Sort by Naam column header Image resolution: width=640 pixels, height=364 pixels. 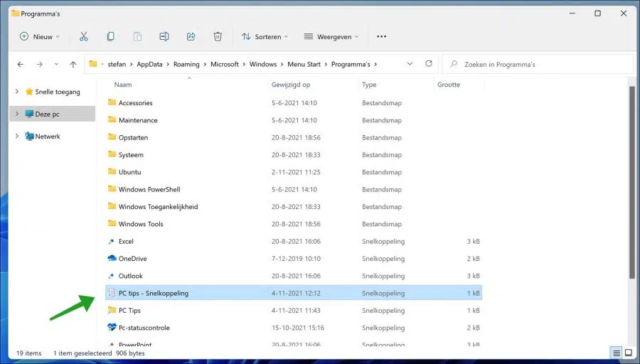point(123,85)
